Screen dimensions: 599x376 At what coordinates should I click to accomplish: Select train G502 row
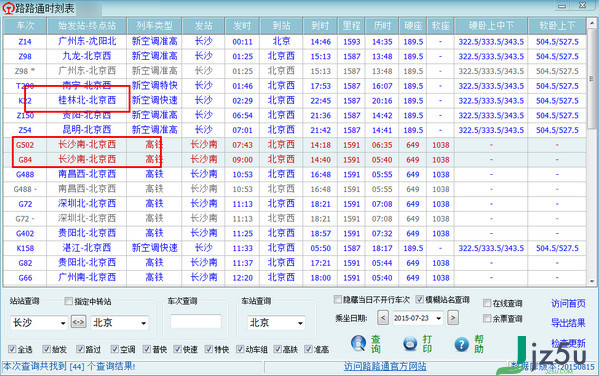click(294, 145)
